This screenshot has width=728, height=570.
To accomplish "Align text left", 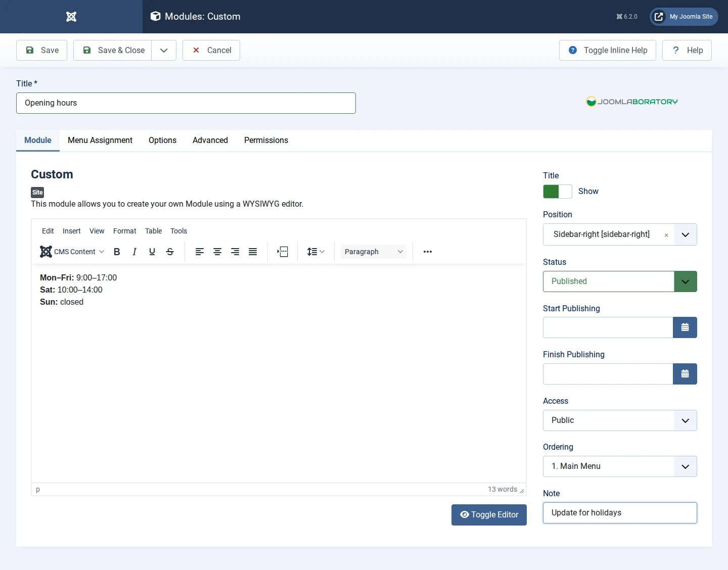I will tap(200, 252).
